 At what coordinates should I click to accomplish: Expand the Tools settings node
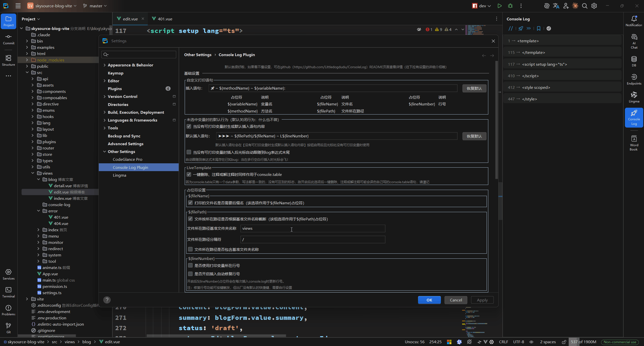pyautogui.click(x=104, y=128)
